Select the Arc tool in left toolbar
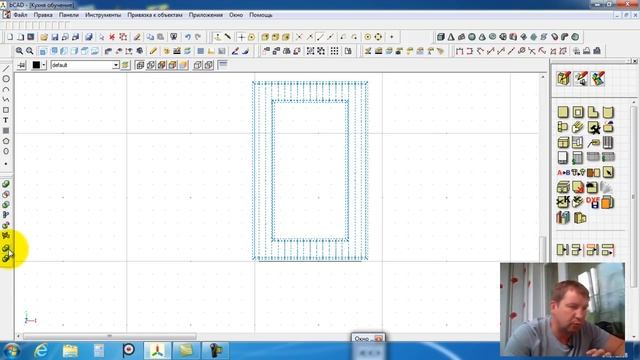Viewport: 640px width, 360px height. 6,89
